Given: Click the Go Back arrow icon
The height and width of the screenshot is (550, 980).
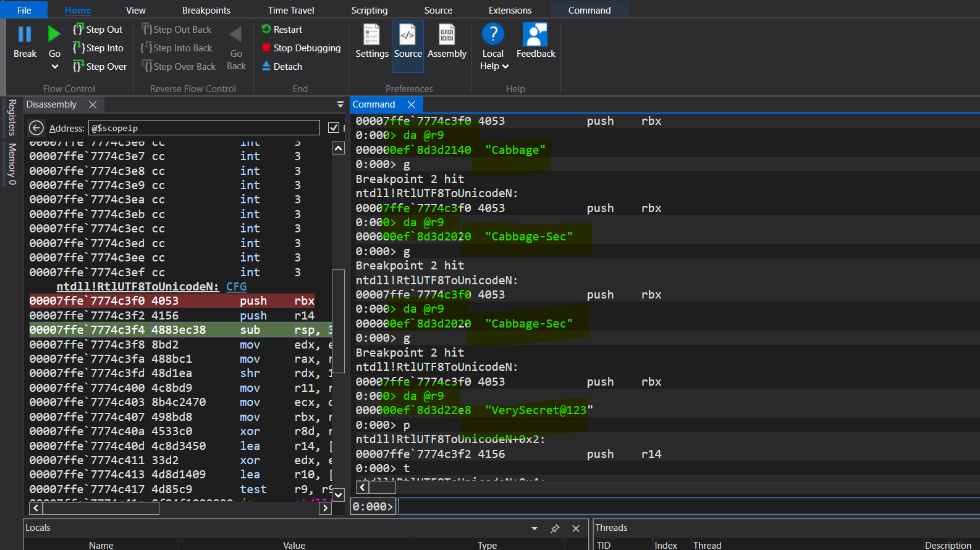Looking at the screenshot, I should [236, 35].
